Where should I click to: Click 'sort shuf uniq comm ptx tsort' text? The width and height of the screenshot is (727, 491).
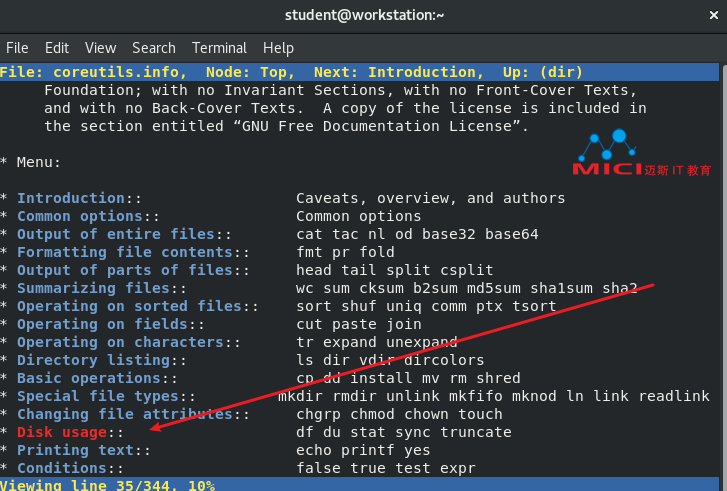(x=426, y=306)
